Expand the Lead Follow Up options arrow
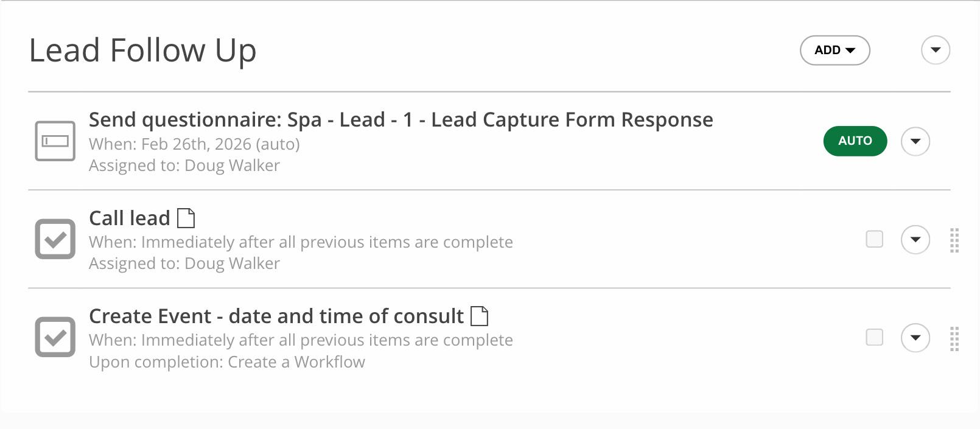 tap(936, 50)
